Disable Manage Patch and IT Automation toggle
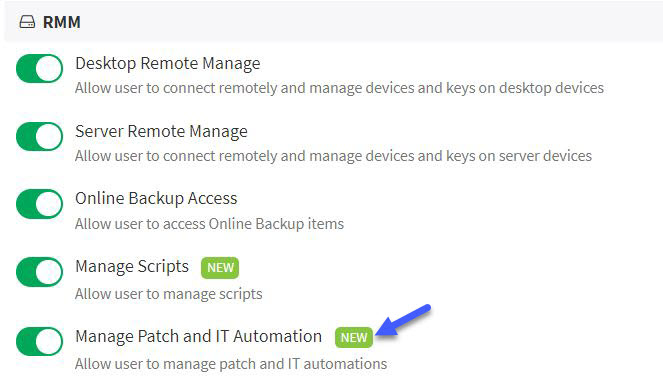 (39, 341)
